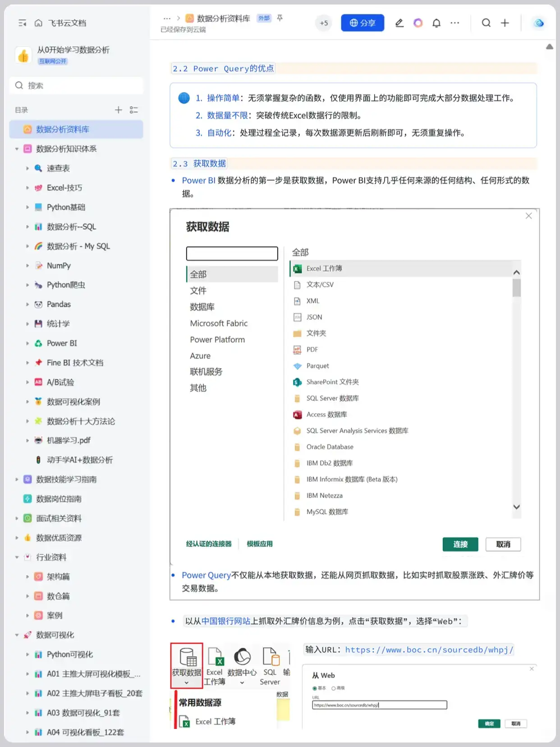Screen dimensions: 560x747
Task: Choose 文本/CSV data source
Action: [320, 285]
